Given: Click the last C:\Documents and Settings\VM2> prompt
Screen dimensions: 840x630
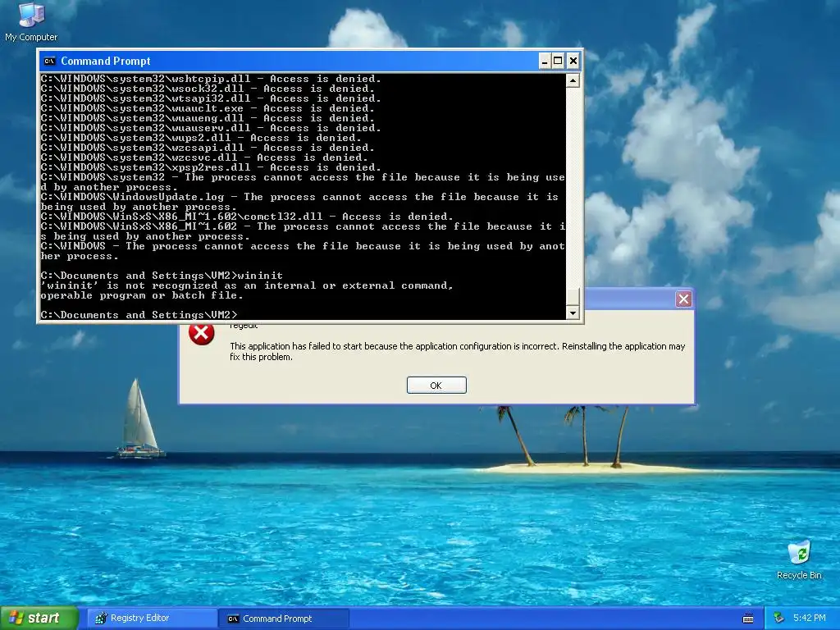Looking at the screenshot, I should pyautogui.click(x=139, y=315).
